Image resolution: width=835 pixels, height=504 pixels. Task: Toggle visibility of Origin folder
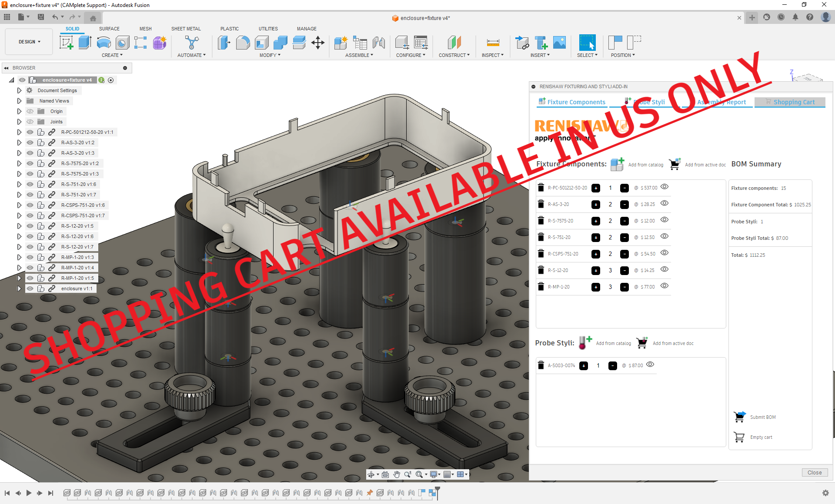30,111
